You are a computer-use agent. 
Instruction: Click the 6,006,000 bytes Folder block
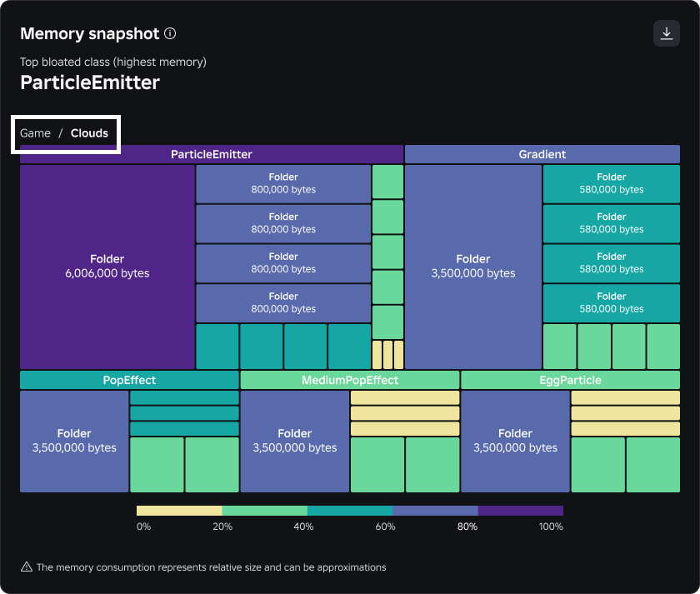(107, 266)
